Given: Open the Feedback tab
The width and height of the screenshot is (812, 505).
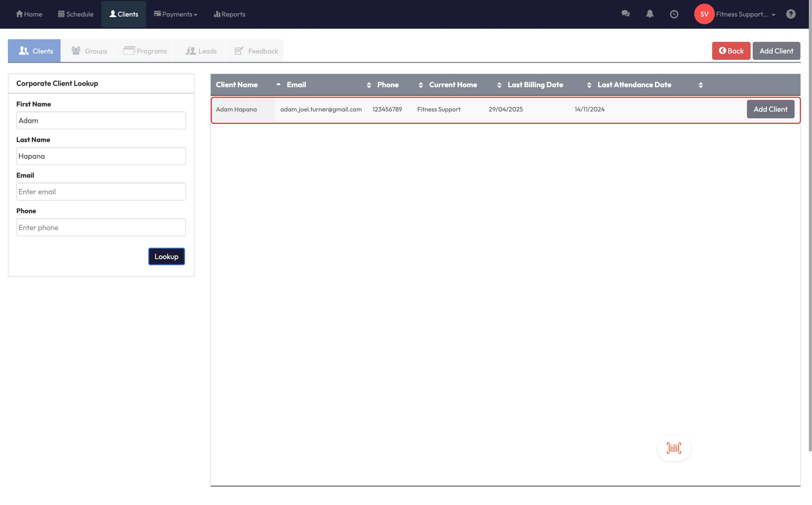Looking at the screenshot, I should tap(256, 51).
